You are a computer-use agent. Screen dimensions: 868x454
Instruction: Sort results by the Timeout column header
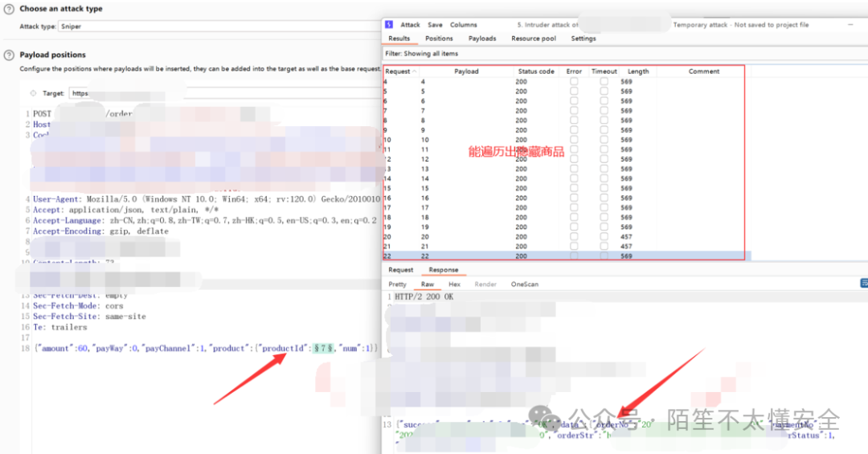604,72
